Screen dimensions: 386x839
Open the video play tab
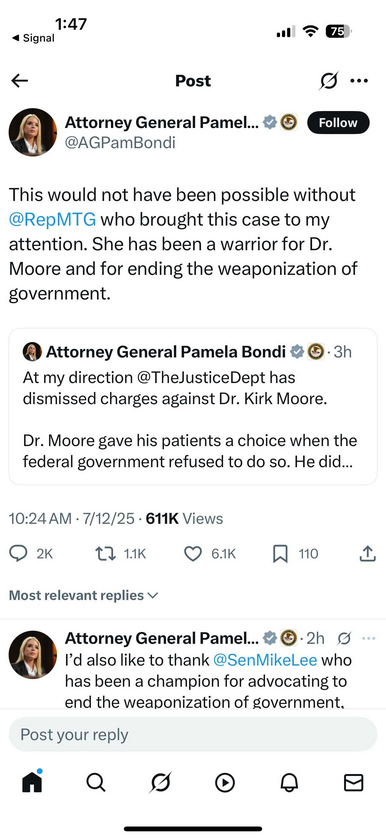pos(225,782)
